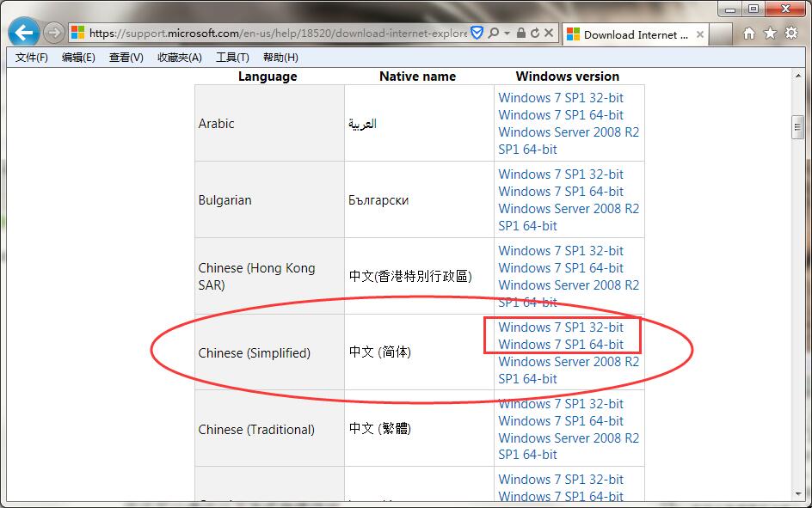Click the Arabic language cell
Image resolution: width=812 pixels, height=508 pixels.
(269, 123)
